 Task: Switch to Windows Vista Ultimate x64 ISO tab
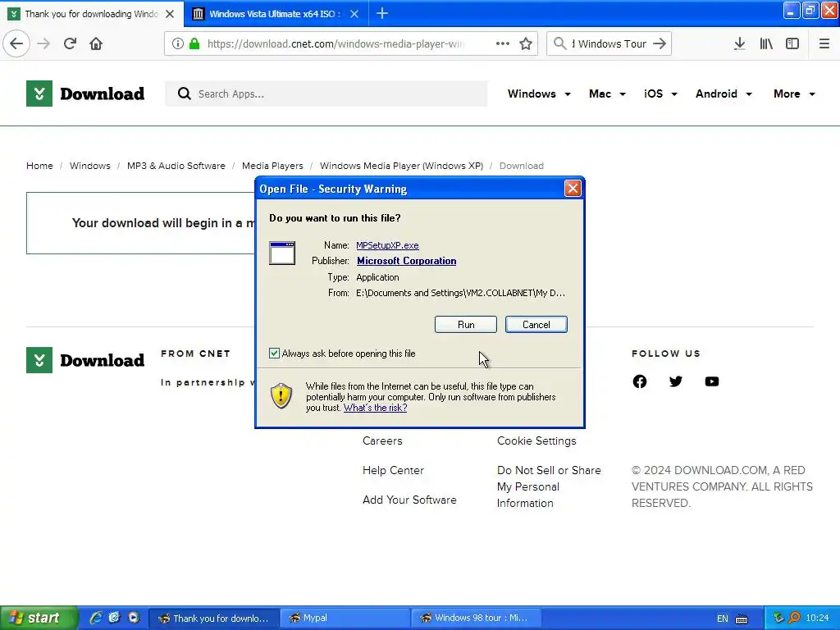click(x=276, y=14)
